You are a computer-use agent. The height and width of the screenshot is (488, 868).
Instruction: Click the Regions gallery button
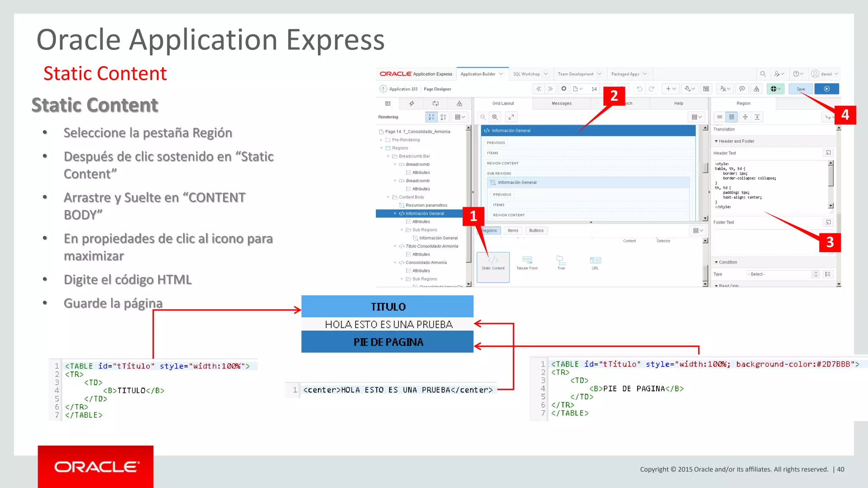tap(490, 230)
